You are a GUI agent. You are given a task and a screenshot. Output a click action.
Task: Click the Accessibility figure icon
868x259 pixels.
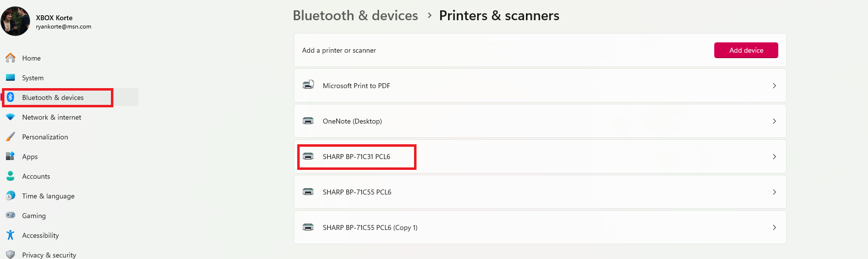10,235
